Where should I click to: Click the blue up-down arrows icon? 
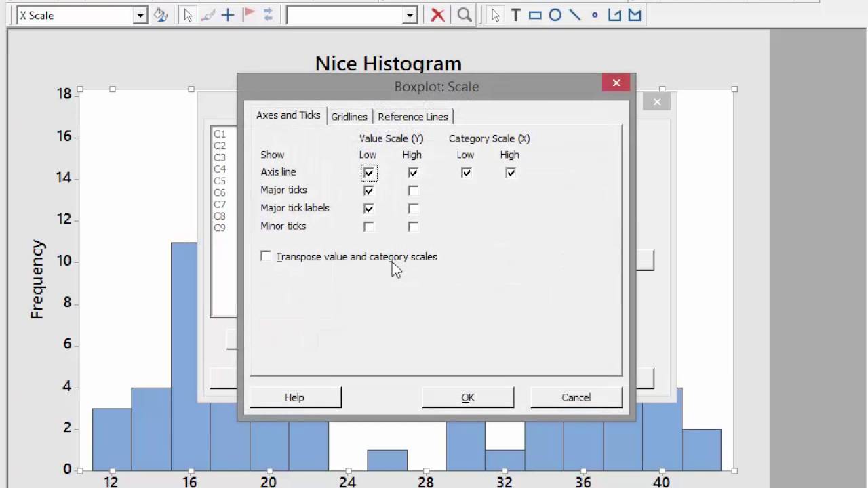[x=268, y=15]
